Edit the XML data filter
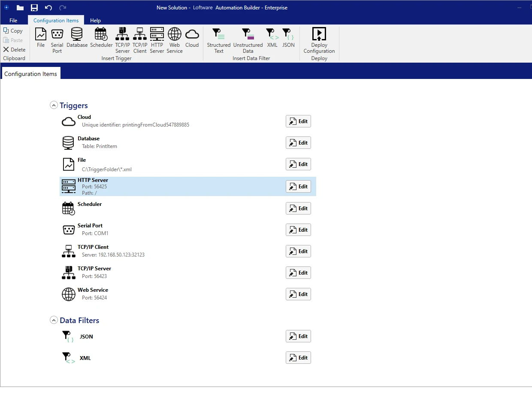Viewport: 532px width, 399px height. [298, 358]
